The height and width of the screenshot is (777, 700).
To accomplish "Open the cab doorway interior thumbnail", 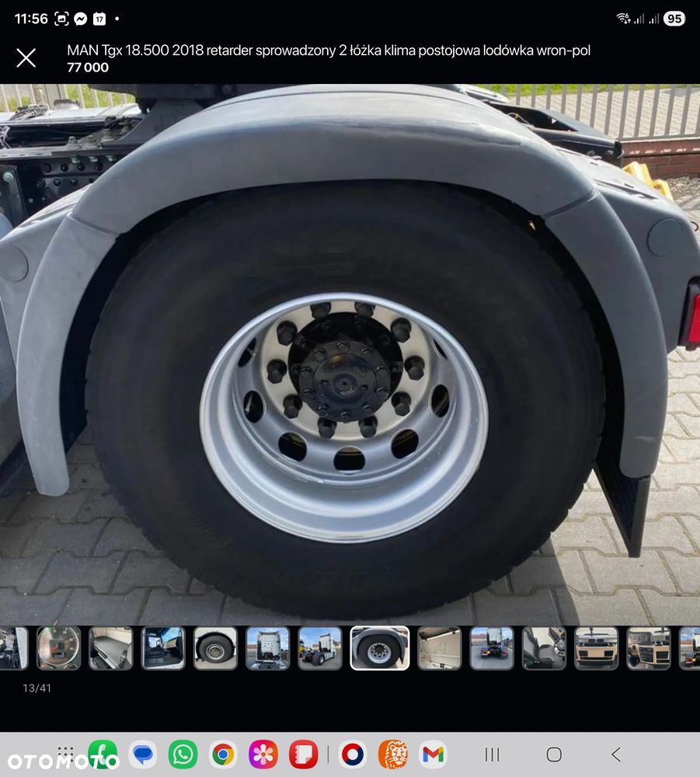I will tap(163, 648).
